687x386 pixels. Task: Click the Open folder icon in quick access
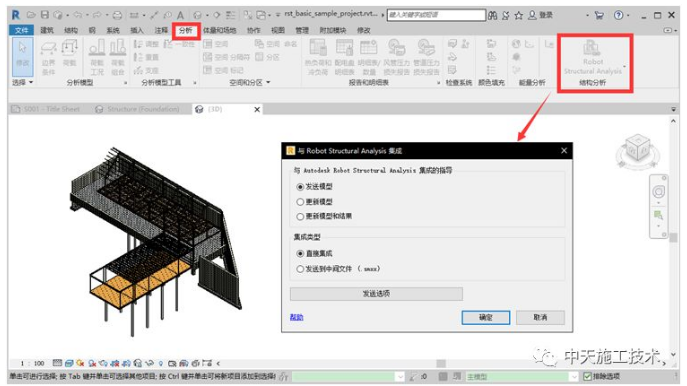31,15
